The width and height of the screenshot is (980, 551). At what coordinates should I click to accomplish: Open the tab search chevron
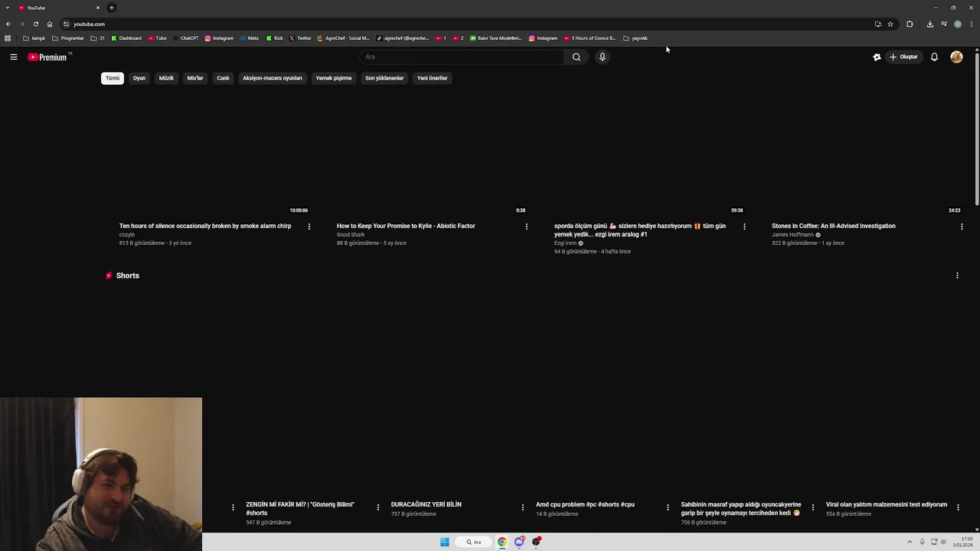pos(7,8)
